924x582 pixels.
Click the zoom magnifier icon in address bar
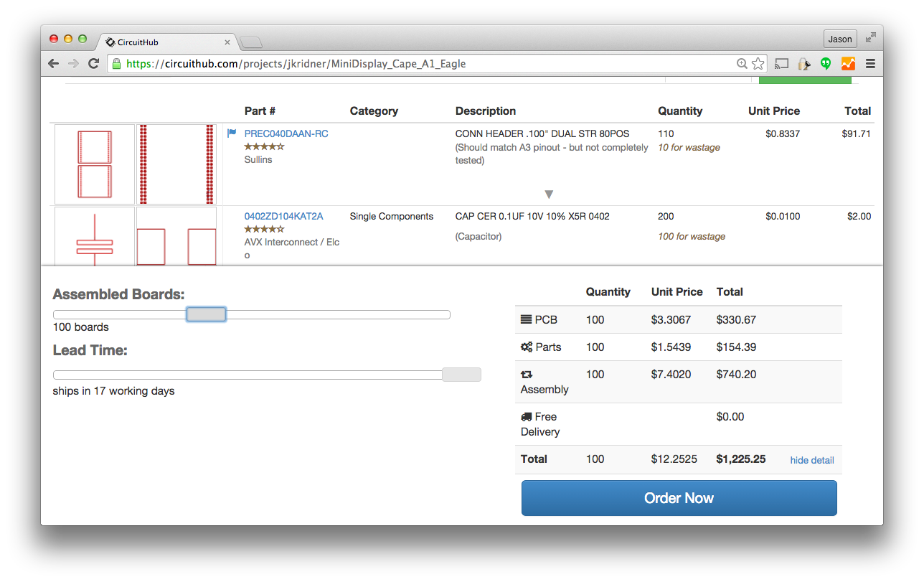click(742, 64)
